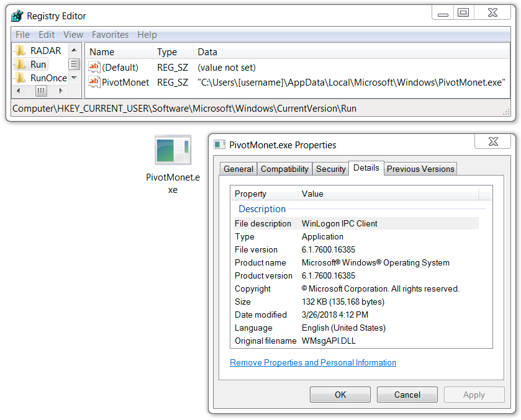Select the RunOnce folder icon in registry tree

21,78
